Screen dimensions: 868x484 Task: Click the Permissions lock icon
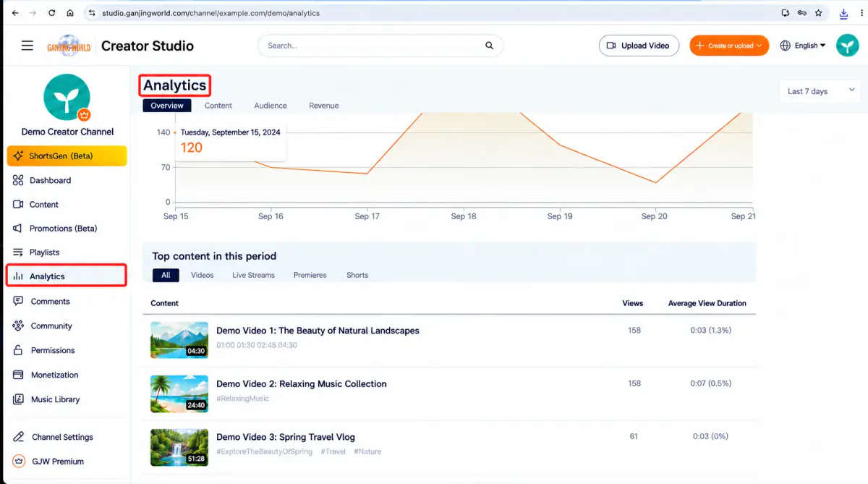click(x=18, y=350)
